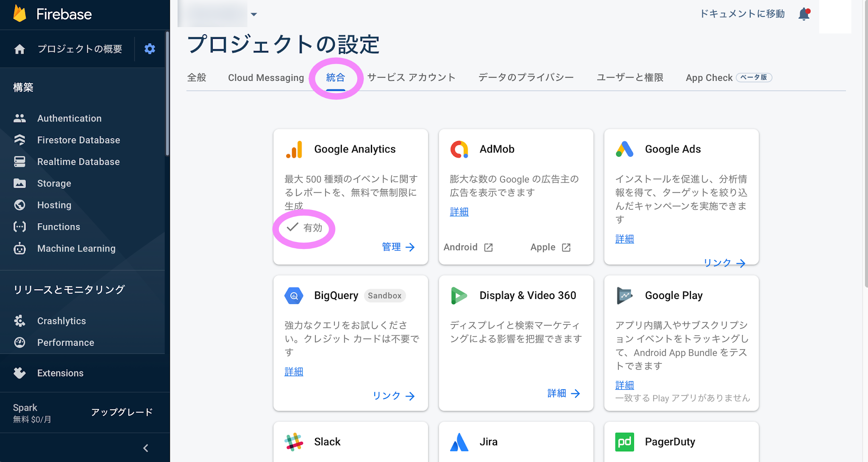Image resolution: width=868 pixels, height=462 pixels.
Task: Click the Realtime Database icon
Action: tap(19, 161)
